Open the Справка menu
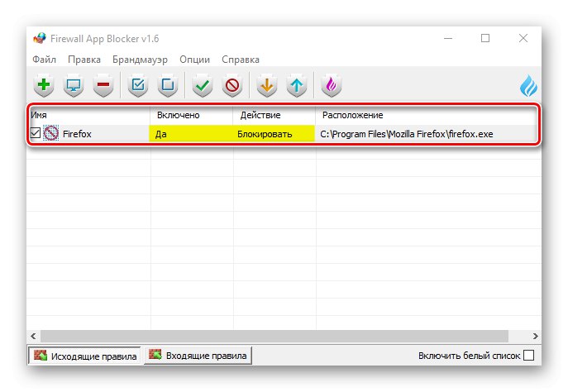Viewport: 568px width, 392px height. pyautogui.click(x=241, y=60)
